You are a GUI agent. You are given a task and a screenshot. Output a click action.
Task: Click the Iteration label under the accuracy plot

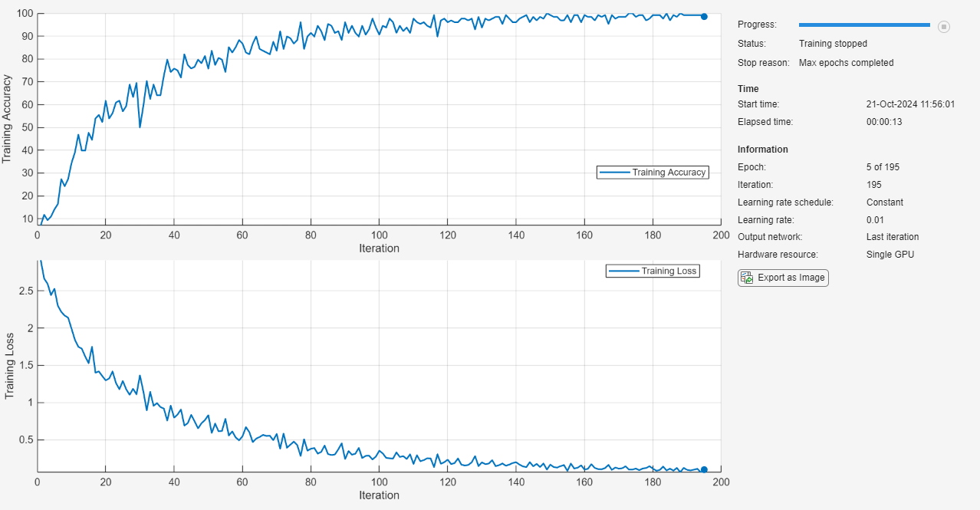tap(379, 248)
